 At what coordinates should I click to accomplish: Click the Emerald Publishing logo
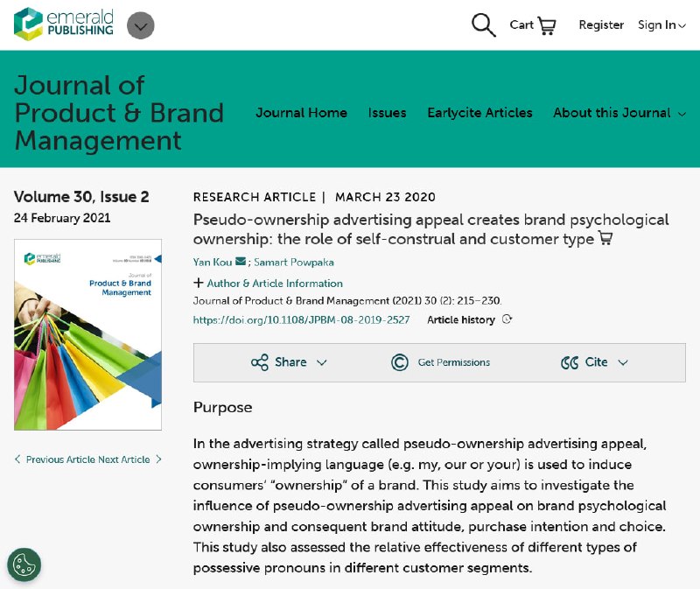(x=64, y=25)
